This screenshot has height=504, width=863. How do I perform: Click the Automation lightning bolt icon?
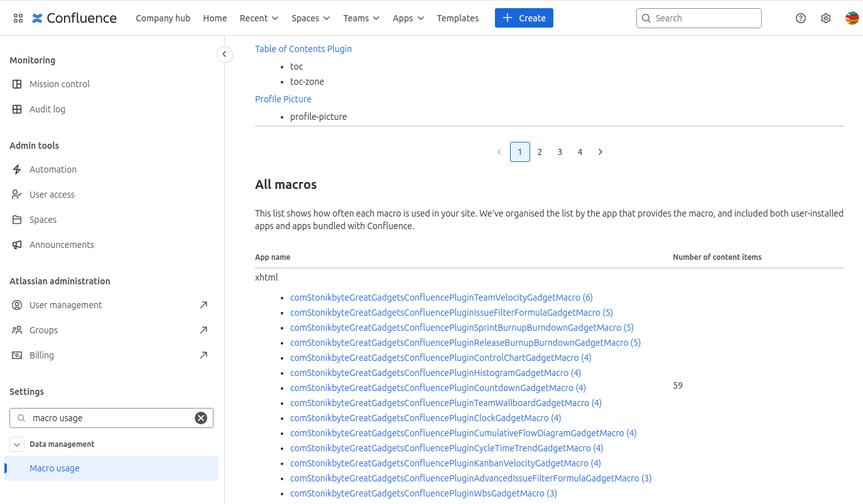click(x=17, y=169)
